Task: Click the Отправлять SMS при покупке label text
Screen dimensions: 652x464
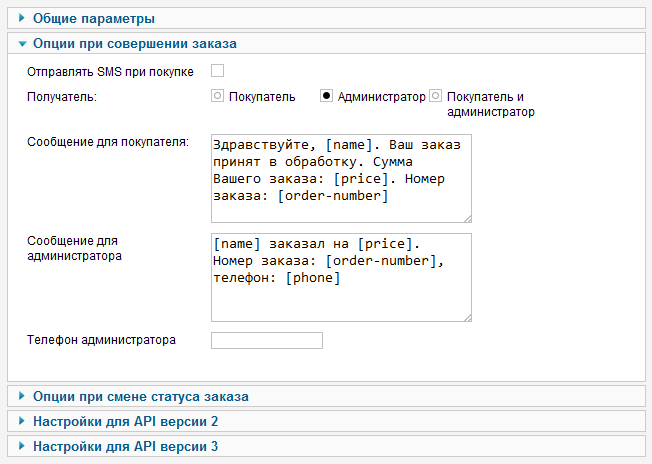Action: 111,71
